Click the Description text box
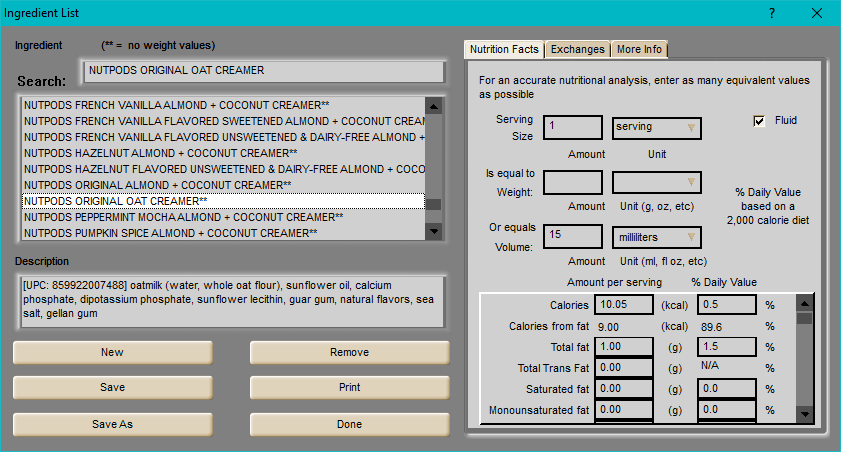The width and height of the screenshot is (841, 452). point(233,300)
